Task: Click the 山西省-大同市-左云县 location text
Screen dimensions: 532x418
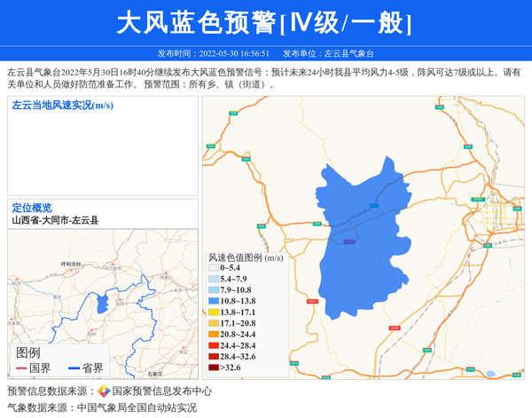Action: click(x=55, y=220)
